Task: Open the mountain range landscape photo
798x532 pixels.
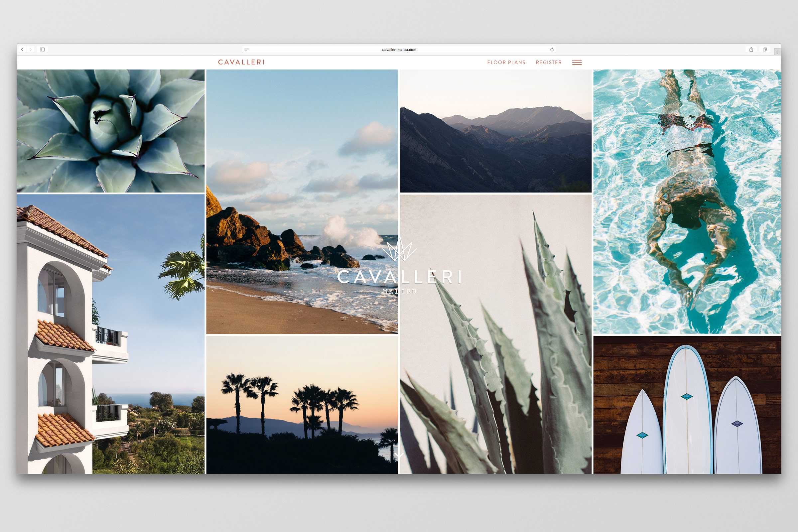Action: [495, 131]
